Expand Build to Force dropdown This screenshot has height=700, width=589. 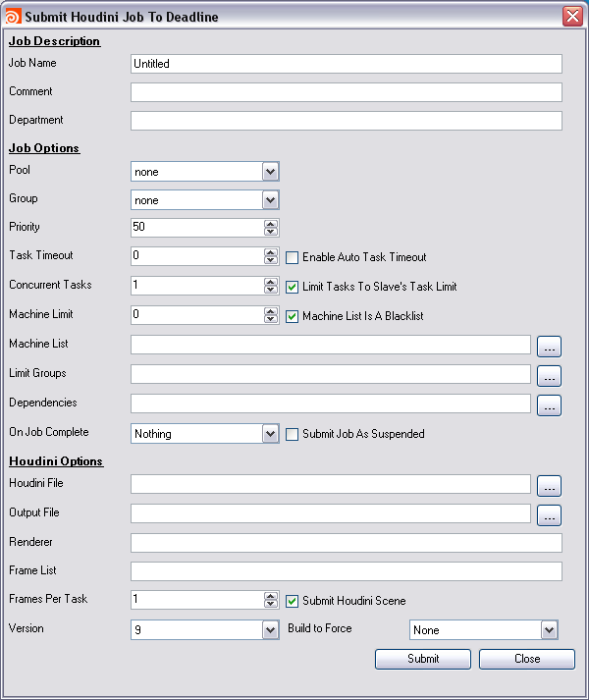coord(549,630)
